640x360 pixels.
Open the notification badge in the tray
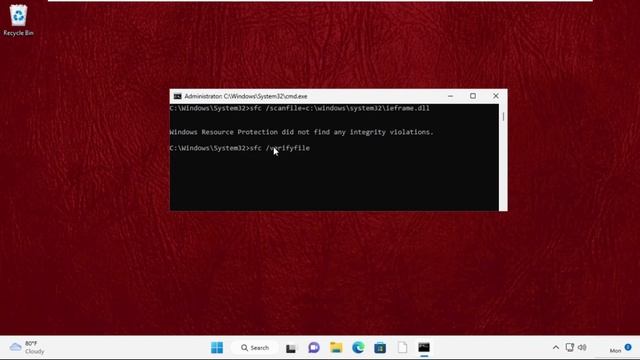(628, 347)
